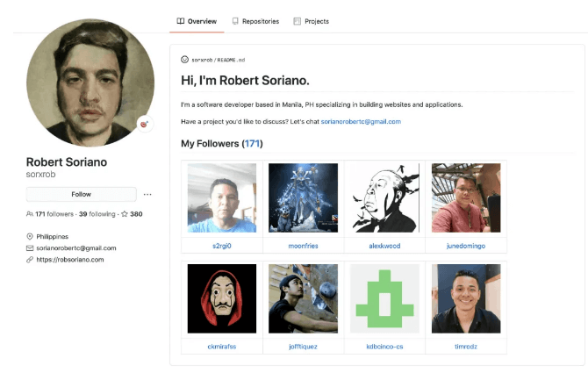Click the people icon beside 171 followers
The height and width of the screenshot is (380, 588).
[30, 213]
